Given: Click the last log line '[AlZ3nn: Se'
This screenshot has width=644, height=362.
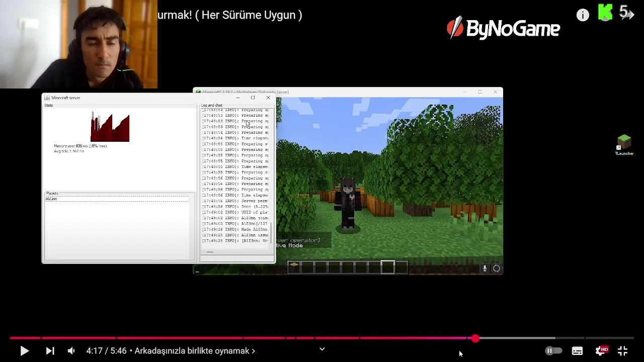Looking at the screenshot, I should (x=235, y=241).
